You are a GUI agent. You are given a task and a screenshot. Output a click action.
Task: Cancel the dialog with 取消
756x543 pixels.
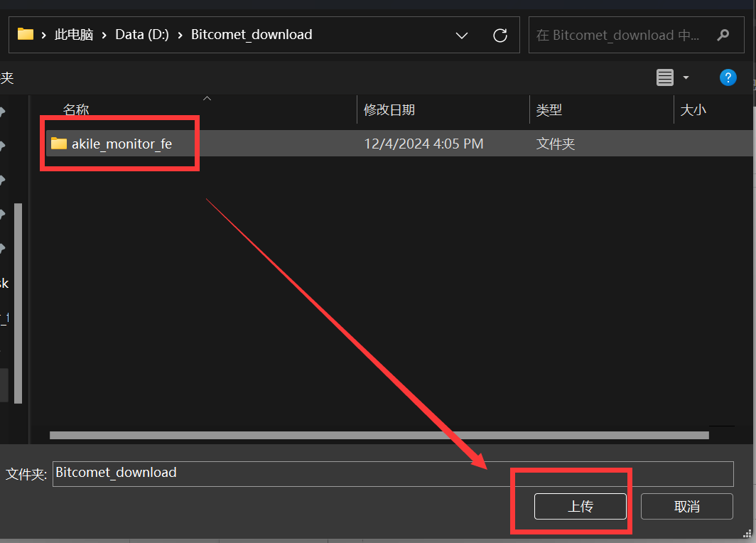tap(686, 506)
